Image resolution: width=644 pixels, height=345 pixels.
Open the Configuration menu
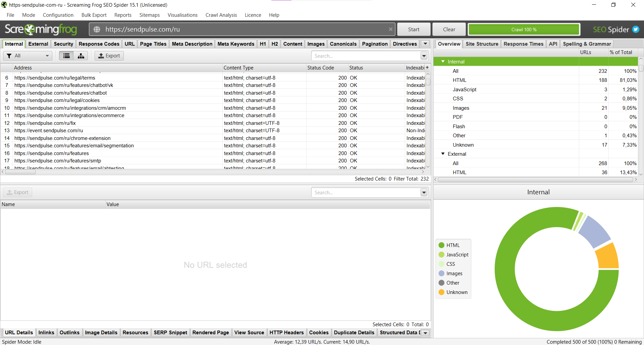click(x=58, y=15)
